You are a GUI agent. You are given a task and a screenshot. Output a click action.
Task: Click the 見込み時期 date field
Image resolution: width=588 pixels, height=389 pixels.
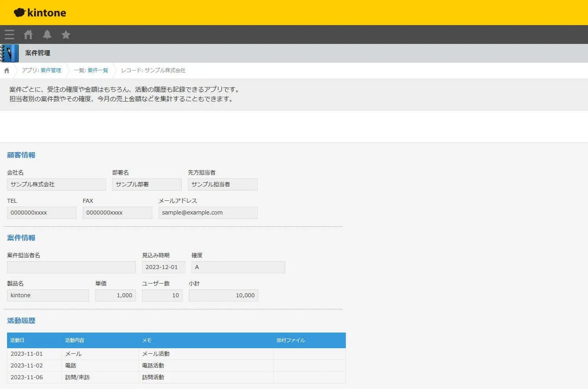(163, 267)
